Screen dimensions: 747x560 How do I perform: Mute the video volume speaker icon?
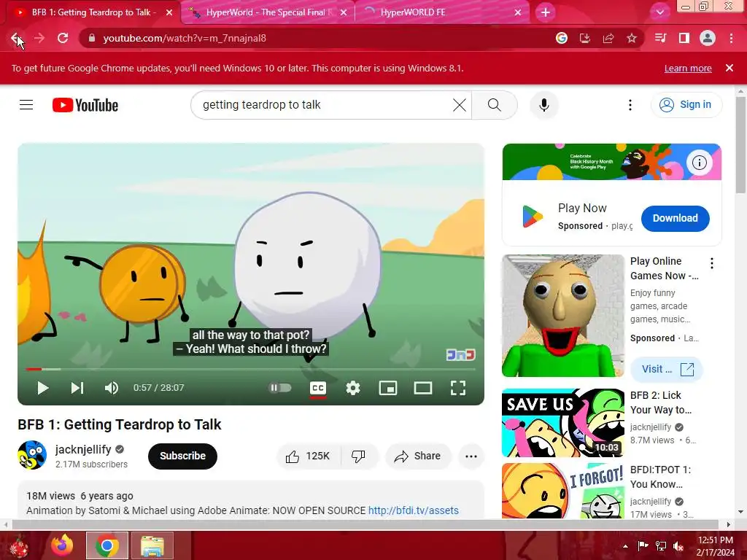[x=112, y=388]
